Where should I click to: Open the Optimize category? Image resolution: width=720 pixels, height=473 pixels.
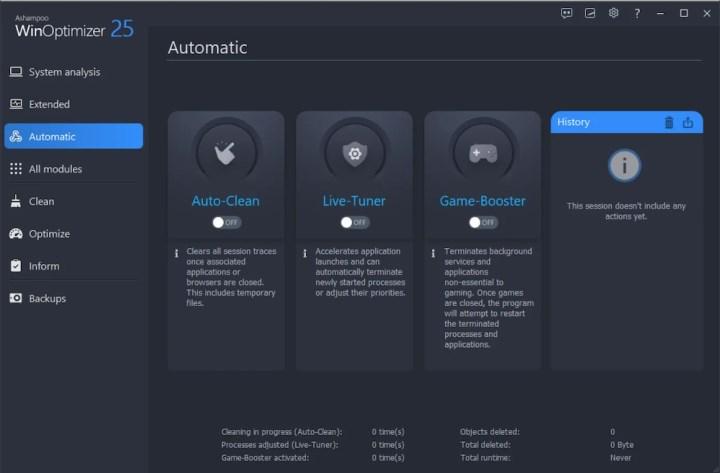(73, 234)
